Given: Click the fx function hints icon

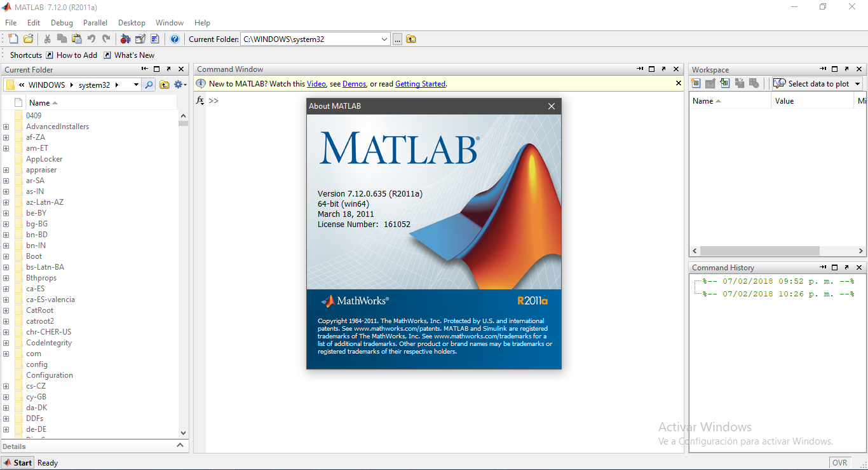Looking at the screenshot, I should point(200,99).
